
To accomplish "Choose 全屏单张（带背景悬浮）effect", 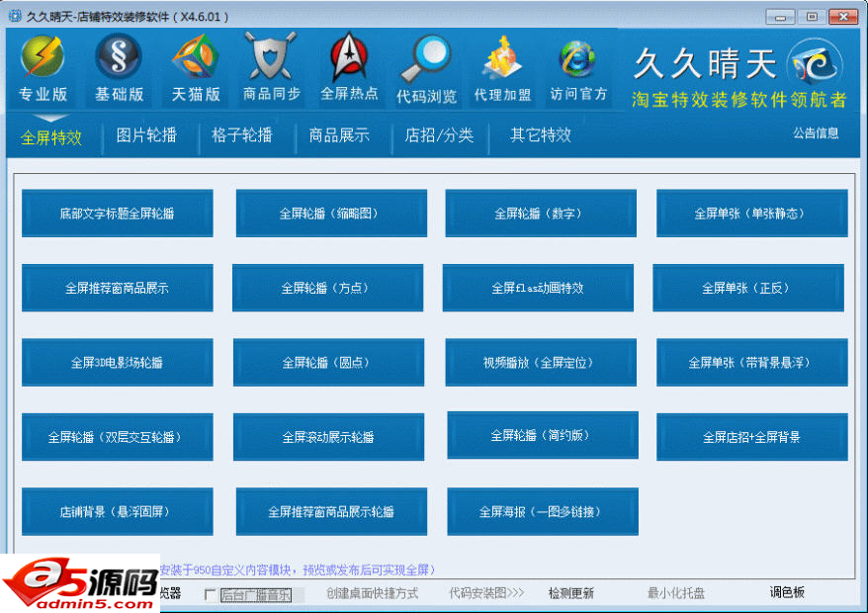I will (x=751, y=363).
